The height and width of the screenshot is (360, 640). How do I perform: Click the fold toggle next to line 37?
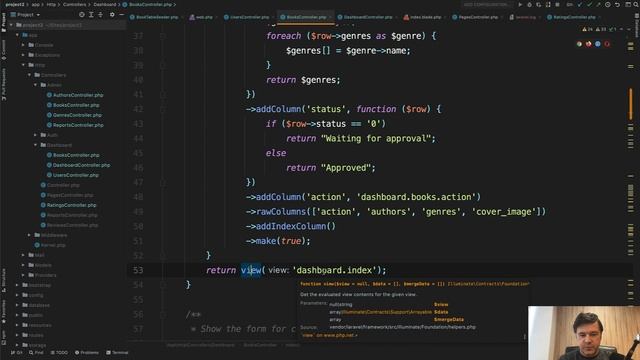(x=162, y=36)
